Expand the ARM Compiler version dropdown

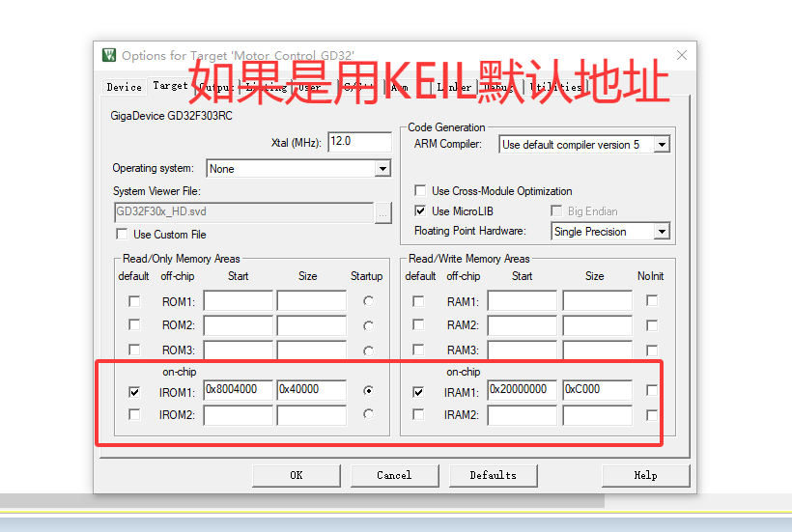pyautogui.click(x=662, y=145)
